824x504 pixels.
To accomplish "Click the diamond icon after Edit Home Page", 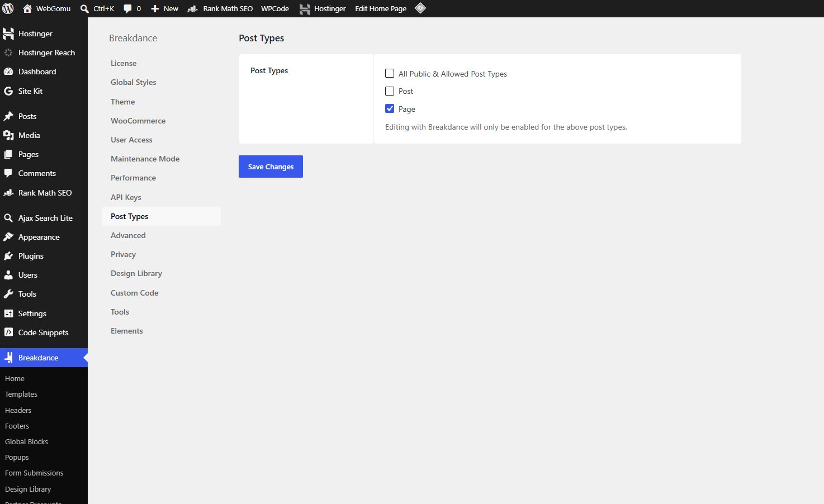I will (x=420, y=8).
